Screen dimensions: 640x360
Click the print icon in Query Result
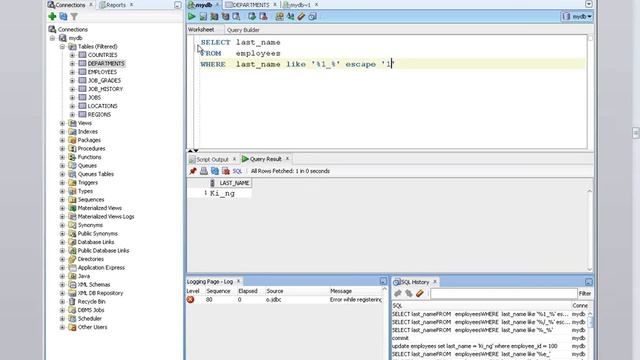point(204,171)
